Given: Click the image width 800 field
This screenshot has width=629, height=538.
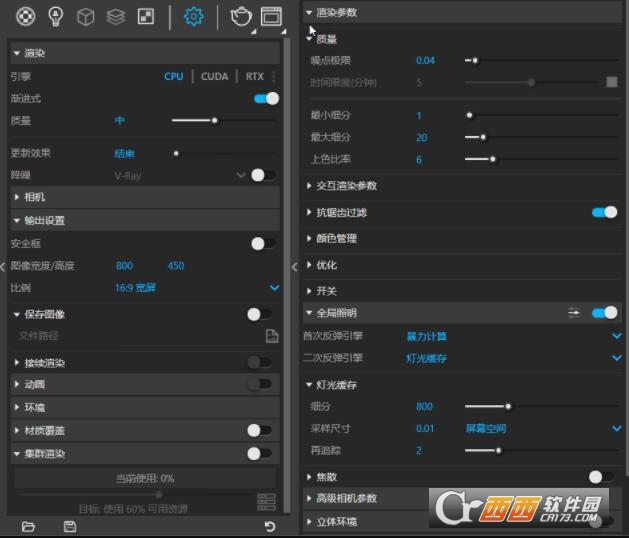Looking at the screenshot, I should pos(124,266).
